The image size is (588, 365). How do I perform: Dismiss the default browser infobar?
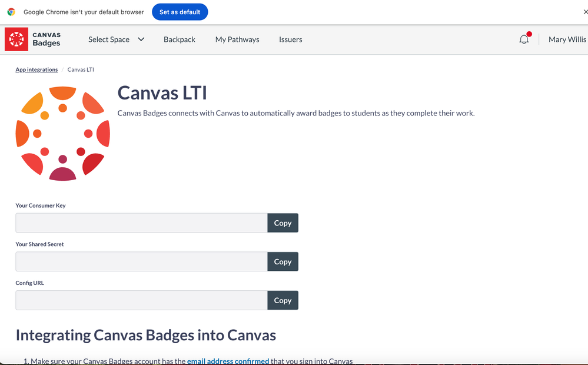pyautogui.click(x=584, y=12)
